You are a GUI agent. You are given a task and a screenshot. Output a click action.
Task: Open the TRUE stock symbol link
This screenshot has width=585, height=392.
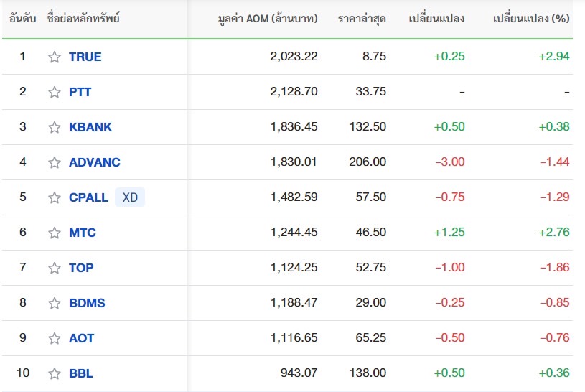pos(85,57)
